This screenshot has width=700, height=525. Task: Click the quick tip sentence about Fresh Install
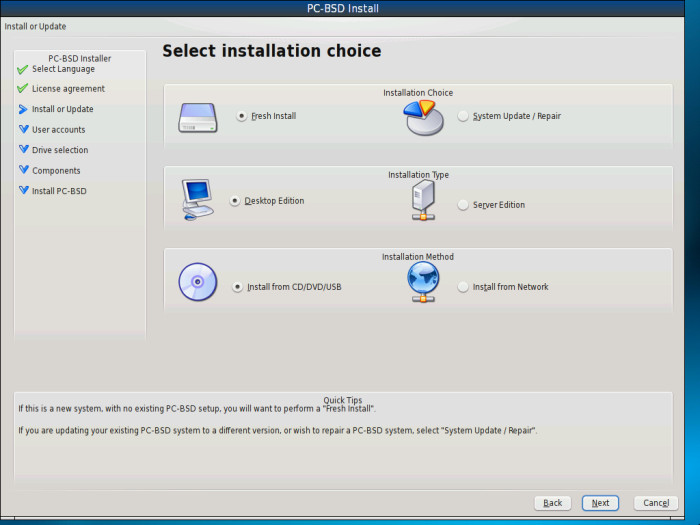click(197, 408)
